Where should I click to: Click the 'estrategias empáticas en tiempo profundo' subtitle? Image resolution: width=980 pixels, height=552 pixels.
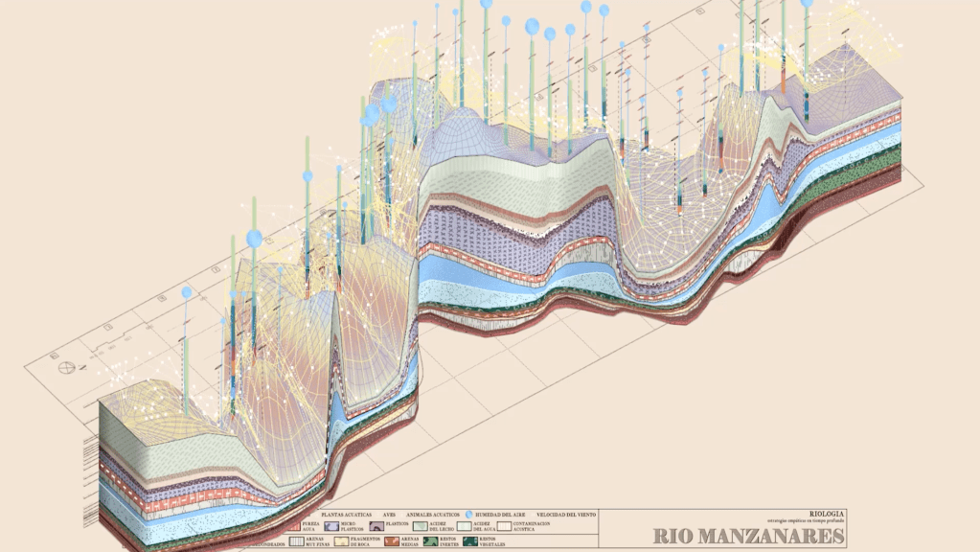click(806, 520)
